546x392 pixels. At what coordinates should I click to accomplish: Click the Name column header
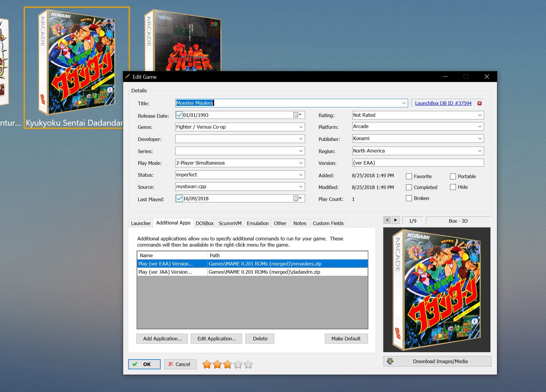coord(172,255)
